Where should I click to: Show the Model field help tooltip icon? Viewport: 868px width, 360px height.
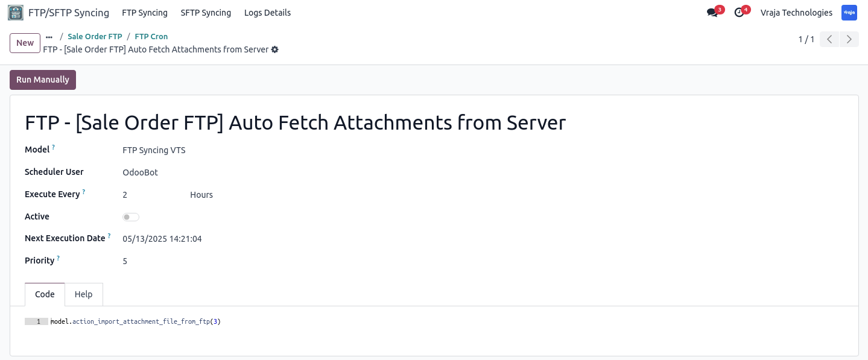(53, 147)
